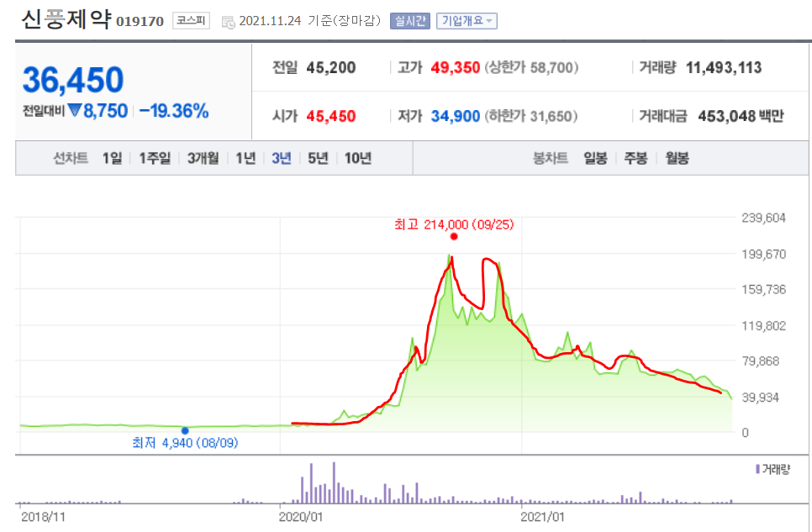Select the 3년 line chart period
Screen dimensions: 812x532
click(x=282, y=158)
